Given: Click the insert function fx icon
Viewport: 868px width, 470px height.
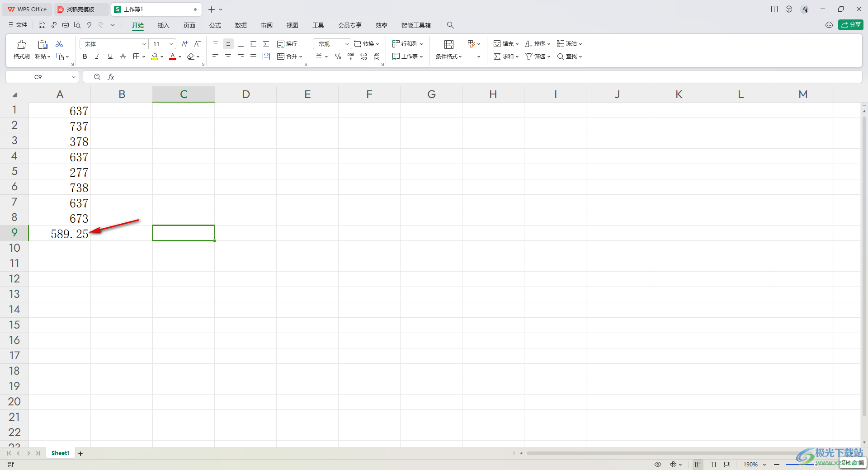Looking at the screenshot, I should click(111, 77).
